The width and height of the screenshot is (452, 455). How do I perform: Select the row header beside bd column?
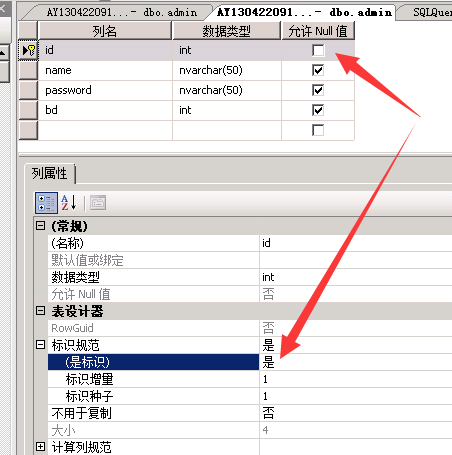pyautogui.click(x=28, y=110)
